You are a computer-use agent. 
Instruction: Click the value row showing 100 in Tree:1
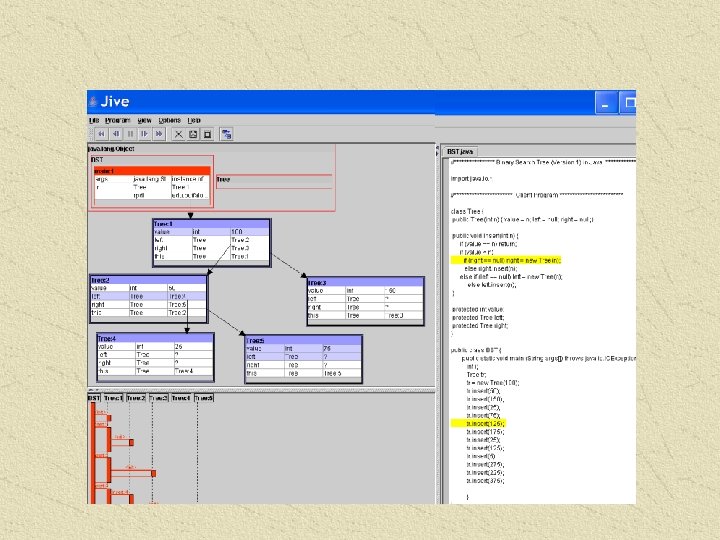(211, 232)
